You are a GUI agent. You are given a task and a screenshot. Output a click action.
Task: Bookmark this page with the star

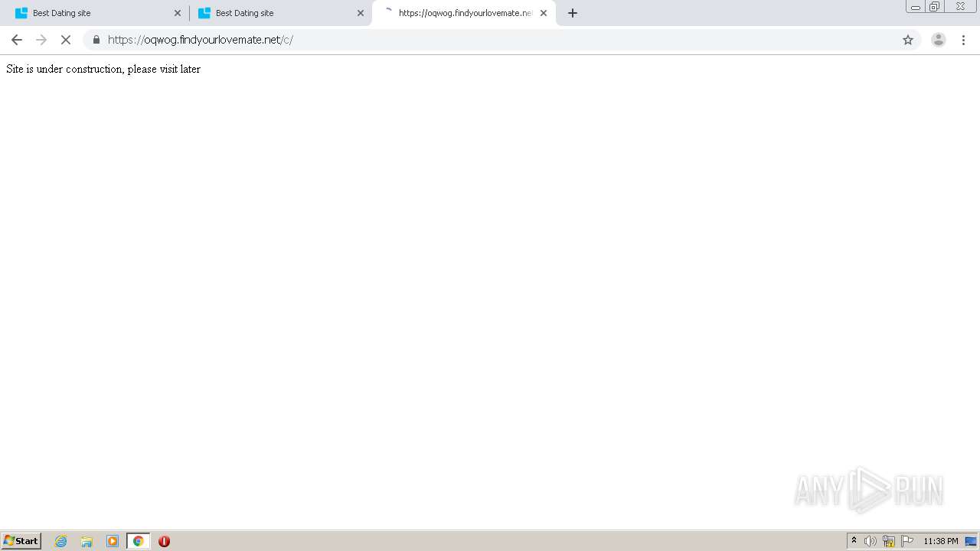pyautogui.click(x=908, y=40)
